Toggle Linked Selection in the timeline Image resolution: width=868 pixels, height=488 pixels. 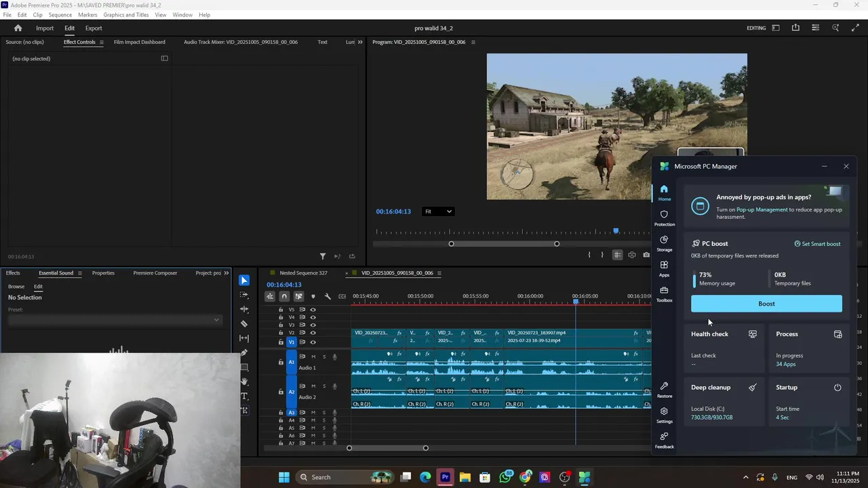click(x=298, y=296)
